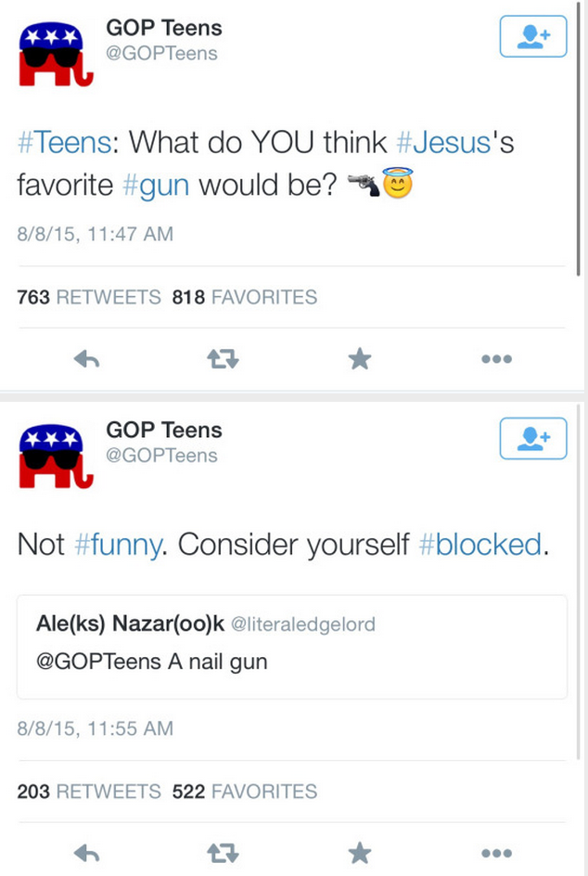Favorite the first tweet with the star

click(360, 359)
